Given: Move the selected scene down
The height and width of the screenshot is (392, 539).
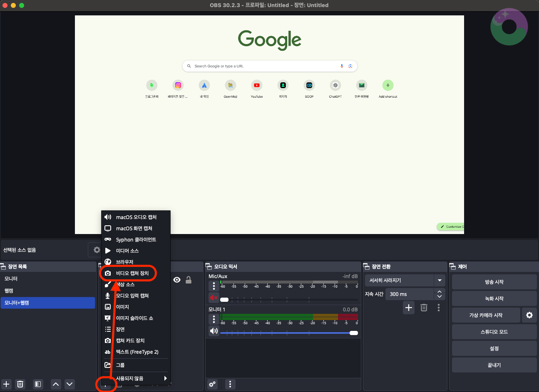Looking at the screenshot, I should [x=70, y=384].
